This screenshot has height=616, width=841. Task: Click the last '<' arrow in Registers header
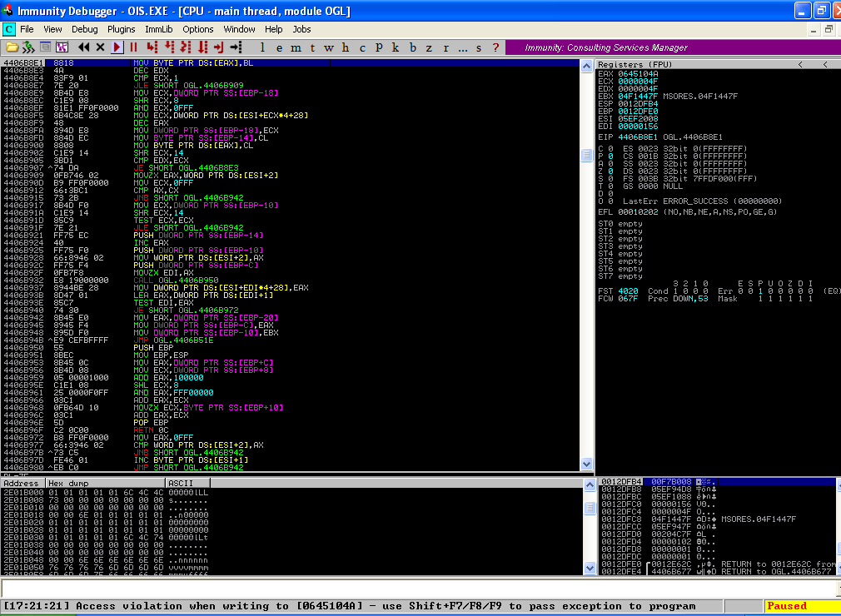(825, 64)
